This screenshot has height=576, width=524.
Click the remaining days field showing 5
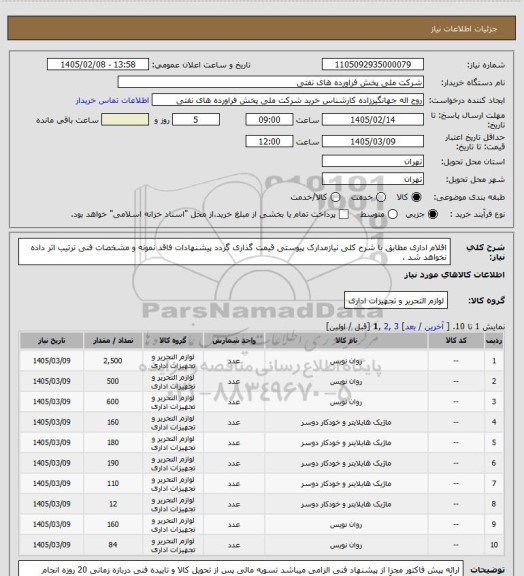[x=196, y=120]
